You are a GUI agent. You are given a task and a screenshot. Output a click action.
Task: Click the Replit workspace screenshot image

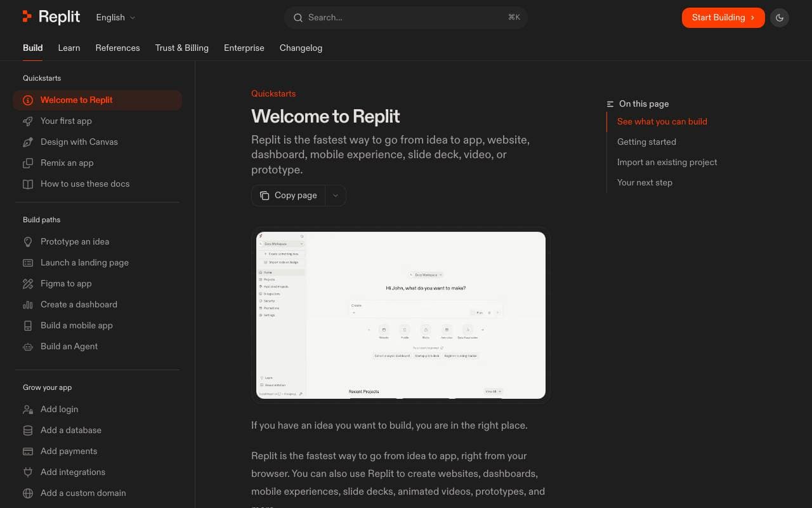401,315
